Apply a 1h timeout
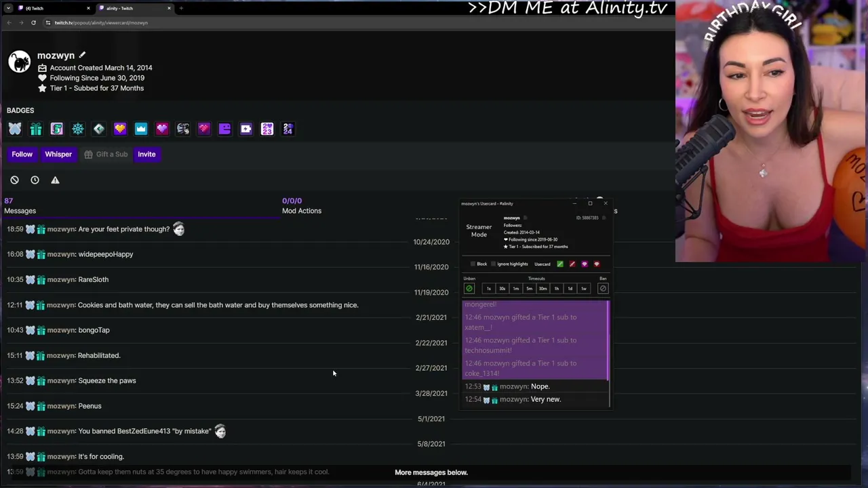The height and width of the screenshot is (488, 868). 556,289
